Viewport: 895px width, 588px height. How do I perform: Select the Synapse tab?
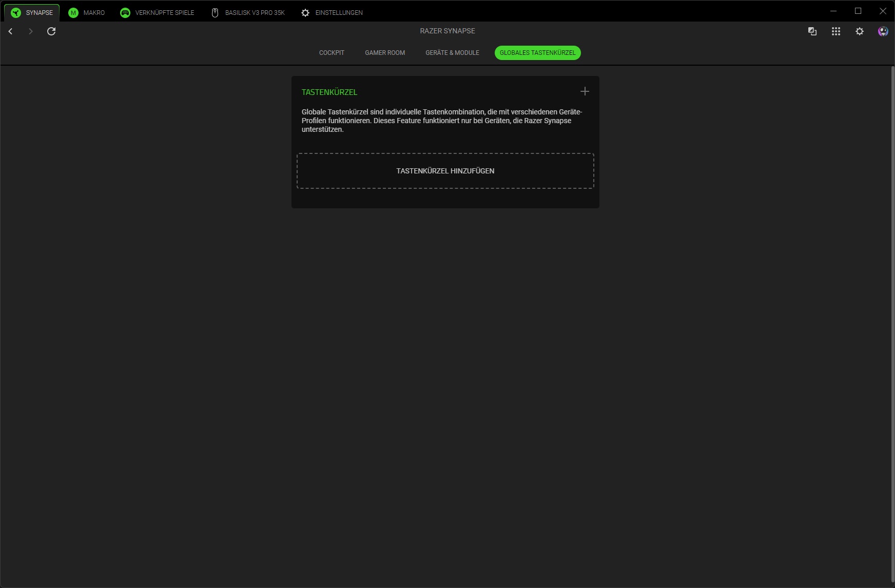coord(32,13)
